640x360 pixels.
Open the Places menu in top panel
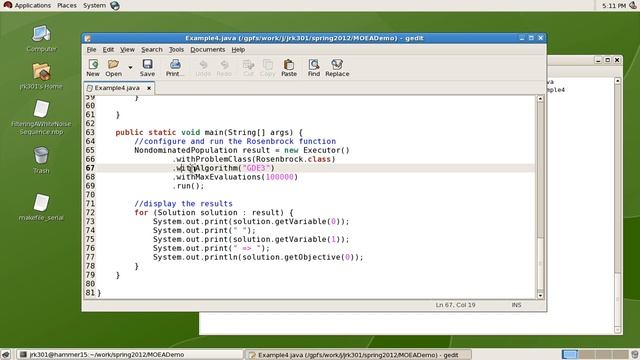pos(67,5)
